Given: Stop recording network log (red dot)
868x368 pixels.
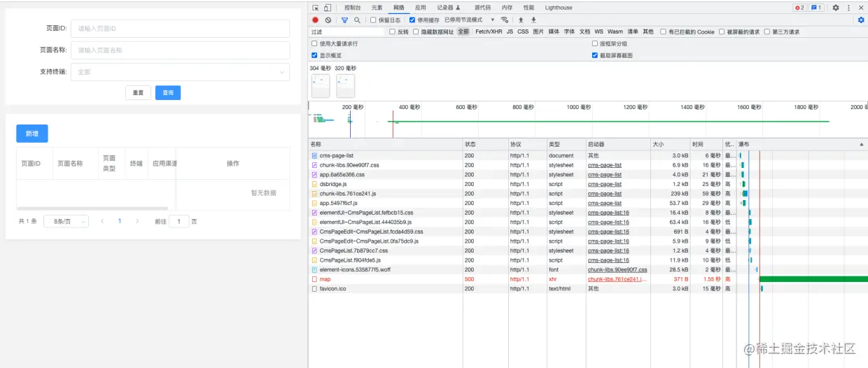Looking at the screenshot, I should pyautogui.click(x=316, y=20).
